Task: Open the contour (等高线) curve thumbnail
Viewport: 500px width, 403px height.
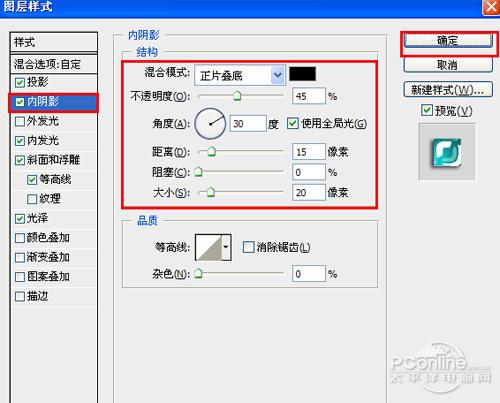Action: (x=209, y=247)
